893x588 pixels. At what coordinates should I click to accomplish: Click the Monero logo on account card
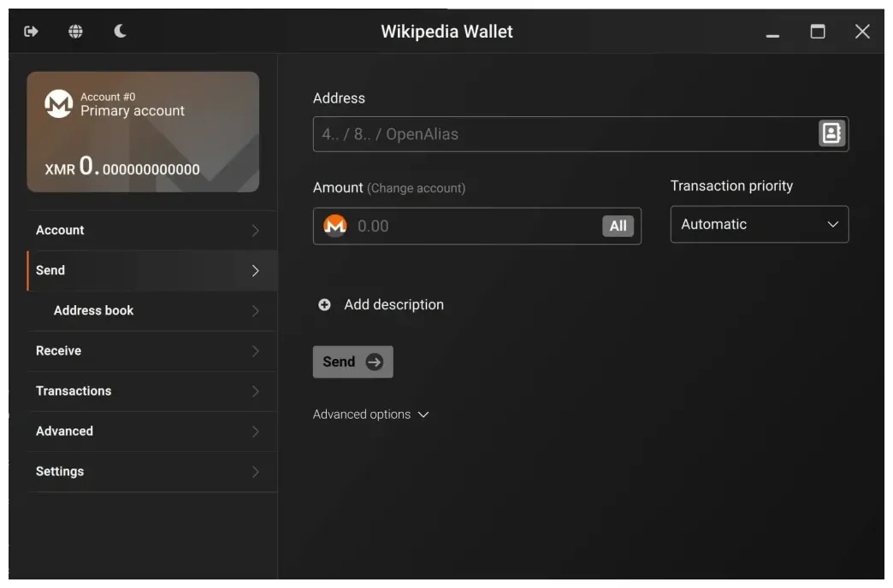(x=58, y=104)
